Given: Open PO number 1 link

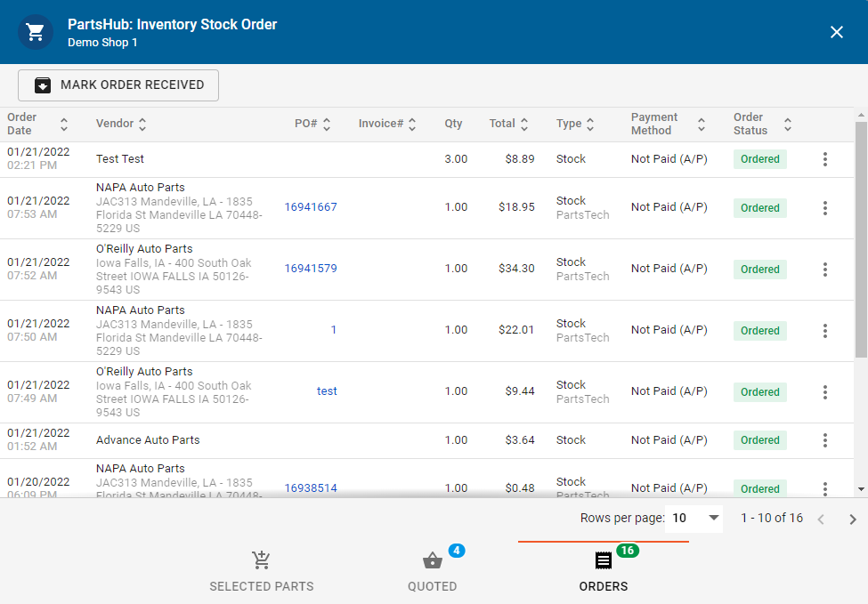Looking at the screenshot, I should point(334,330).
